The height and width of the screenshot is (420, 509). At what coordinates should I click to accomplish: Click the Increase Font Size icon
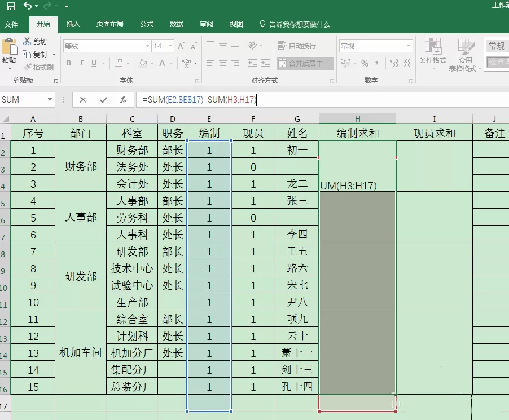click(x=181, y=46)
